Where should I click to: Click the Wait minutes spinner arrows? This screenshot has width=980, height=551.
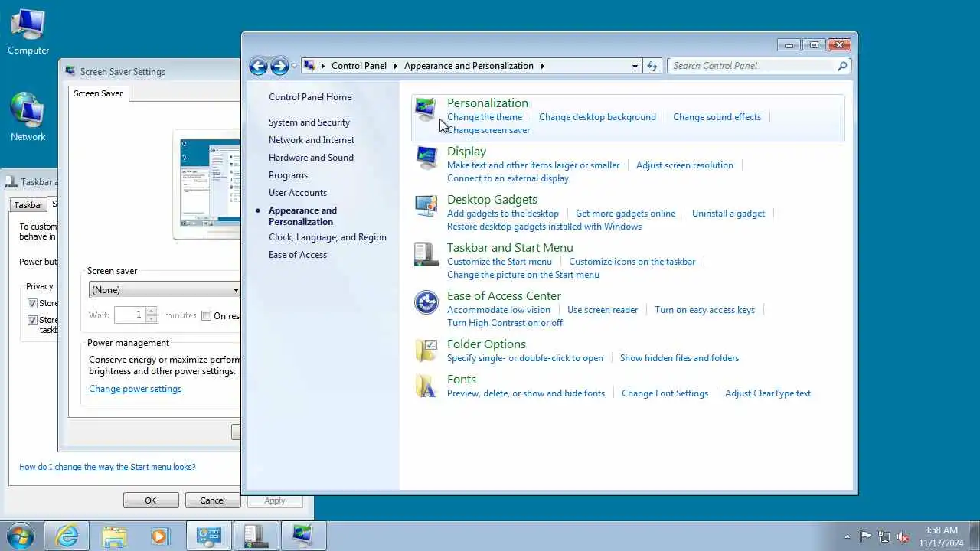click(152, 315)
